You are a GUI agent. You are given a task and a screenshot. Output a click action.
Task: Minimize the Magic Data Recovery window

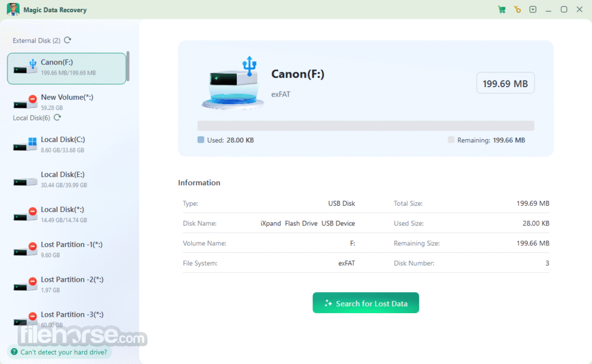click(548, 10)
